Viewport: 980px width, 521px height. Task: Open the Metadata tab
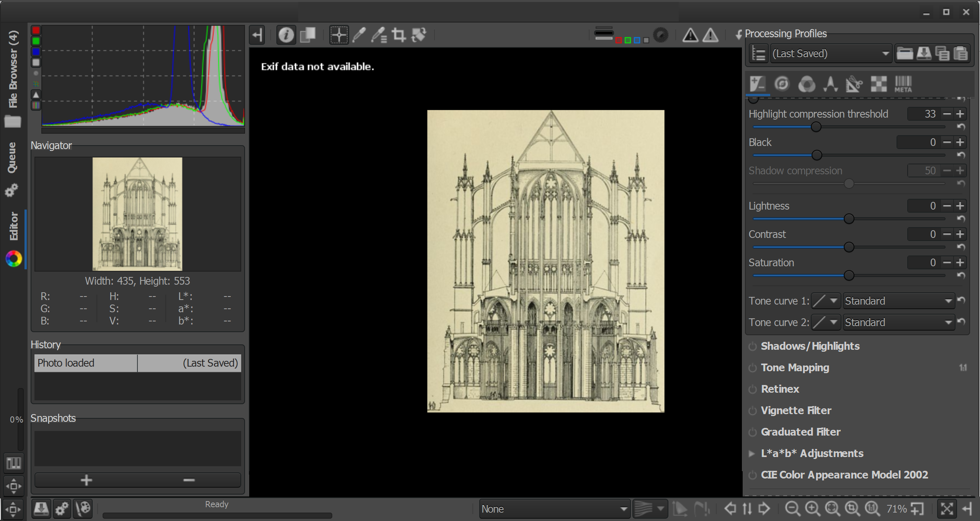point(903,84)
